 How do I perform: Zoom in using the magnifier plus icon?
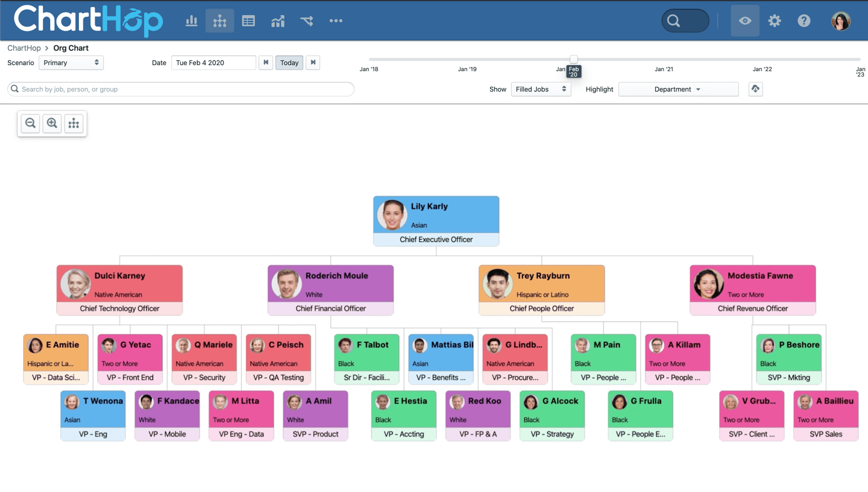coord(52,123)
